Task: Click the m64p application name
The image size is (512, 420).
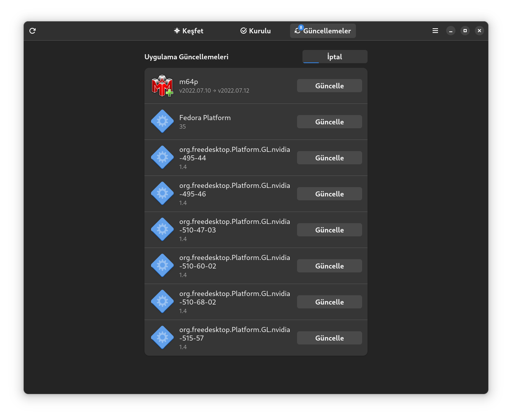Action: (x=189, y=82)
